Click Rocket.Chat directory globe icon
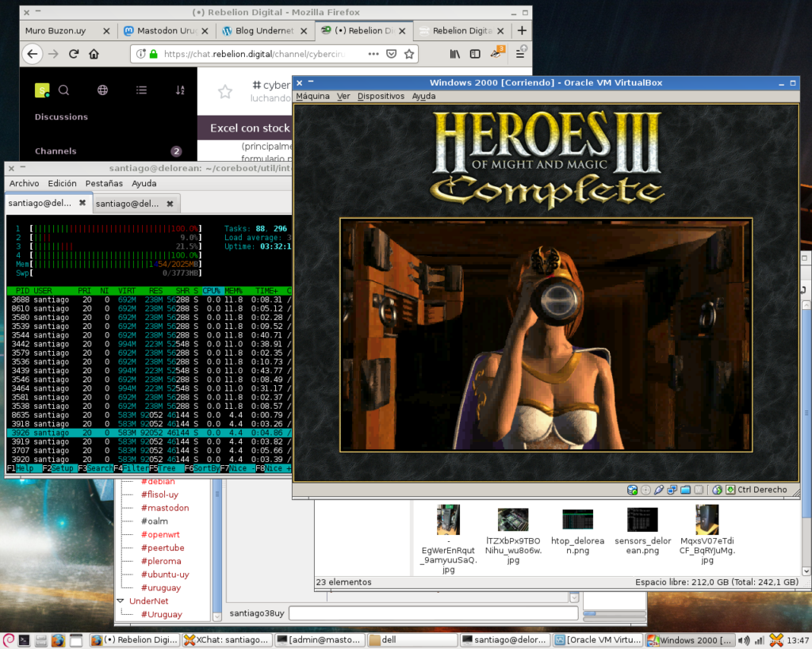The width and height of the screenshot is (812, 649). click(x=102, y=90)
